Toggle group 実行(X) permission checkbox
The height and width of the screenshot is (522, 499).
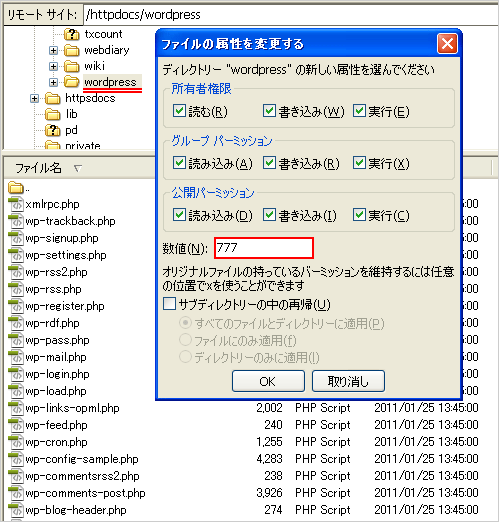tap(359, 163)
